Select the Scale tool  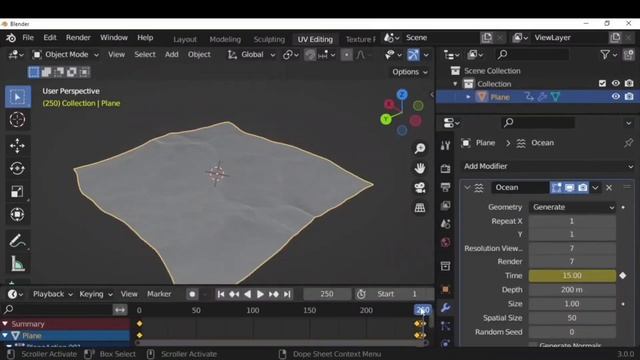coord(18,191)
